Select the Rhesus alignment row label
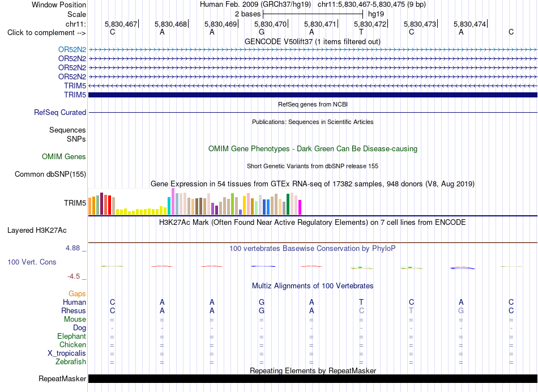 74,310
